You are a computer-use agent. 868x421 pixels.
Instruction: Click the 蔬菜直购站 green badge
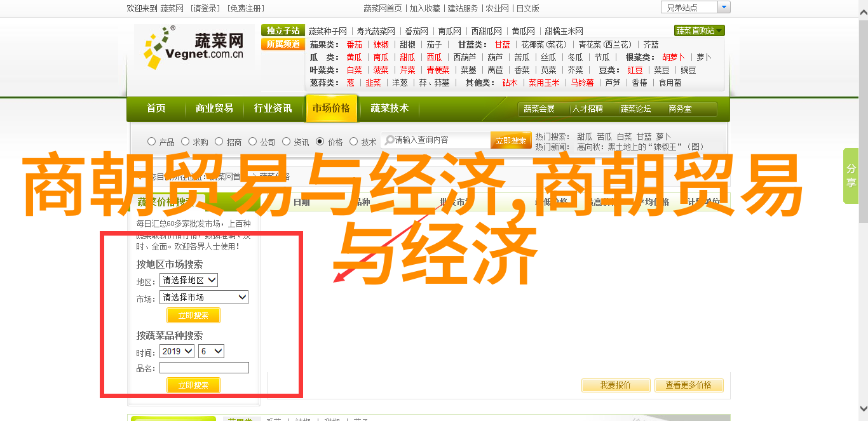699,30
